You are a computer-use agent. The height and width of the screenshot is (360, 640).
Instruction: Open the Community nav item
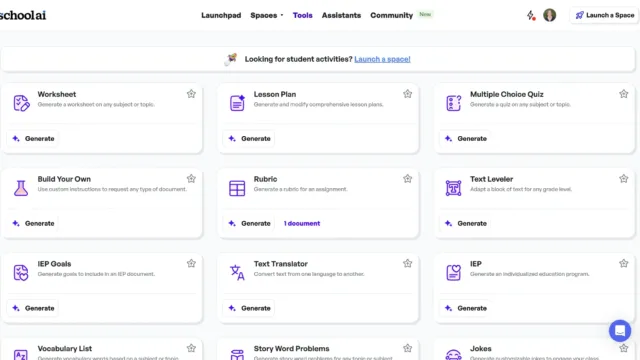(x=391, y=16)
